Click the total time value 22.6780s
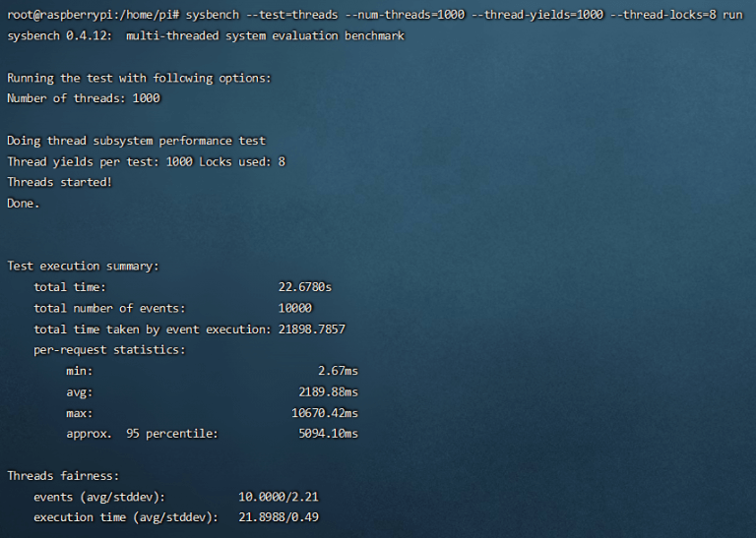Viewport: 756px width, 538px height. click(x=305, y=287)
